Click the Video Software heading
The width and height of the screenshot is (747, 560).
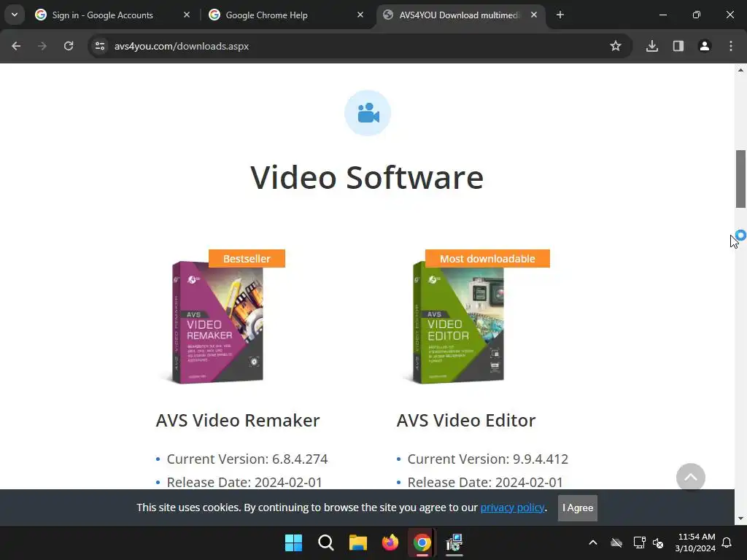[368, 178]
